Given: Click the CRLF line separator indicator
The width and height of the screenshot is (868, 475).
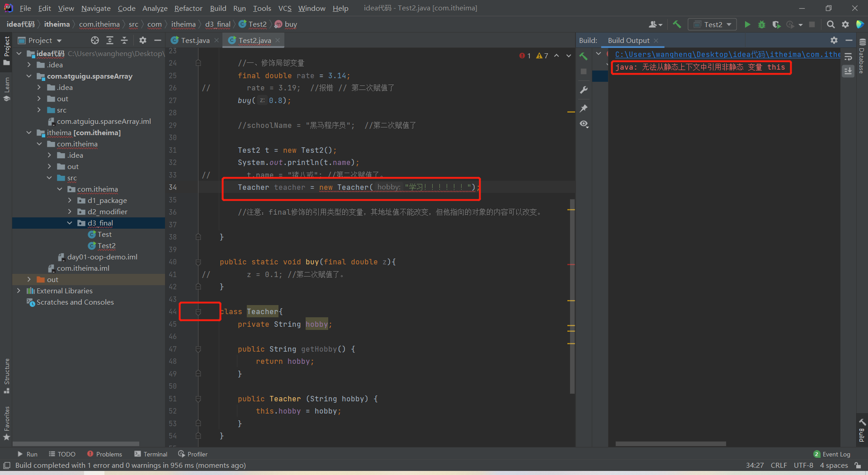Looking at the screenshot, I should (778, 465).
